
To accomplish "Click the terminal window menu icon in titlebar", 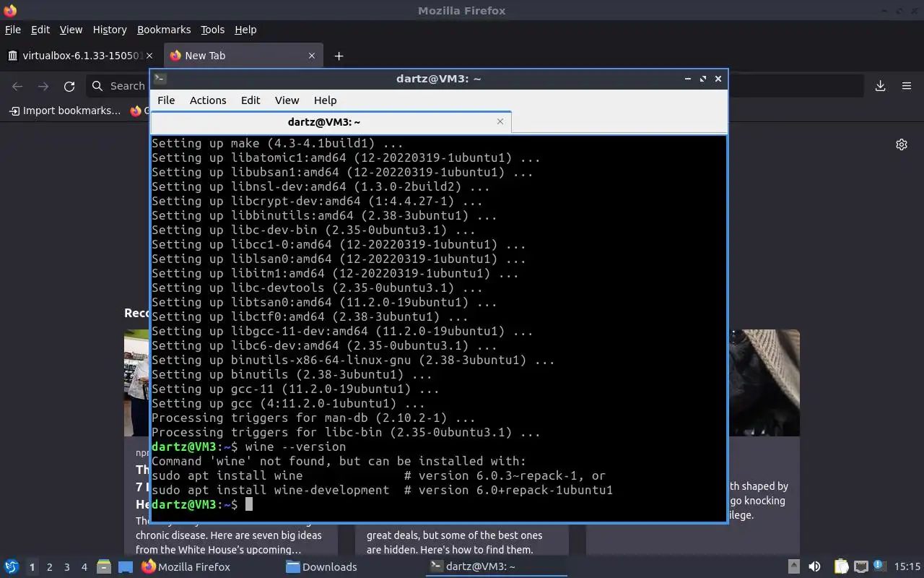I will pos(160,79).
